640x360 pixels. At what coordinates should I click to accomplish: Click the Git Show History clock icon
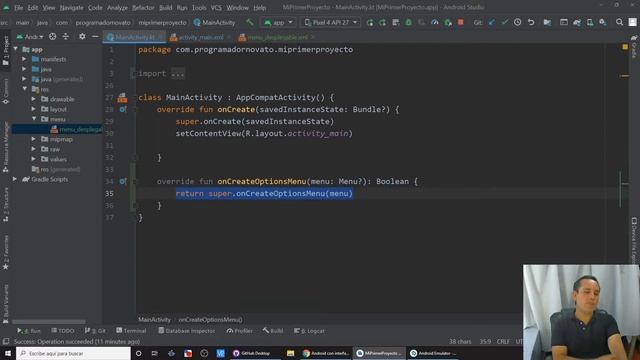[x=518, y=22]
